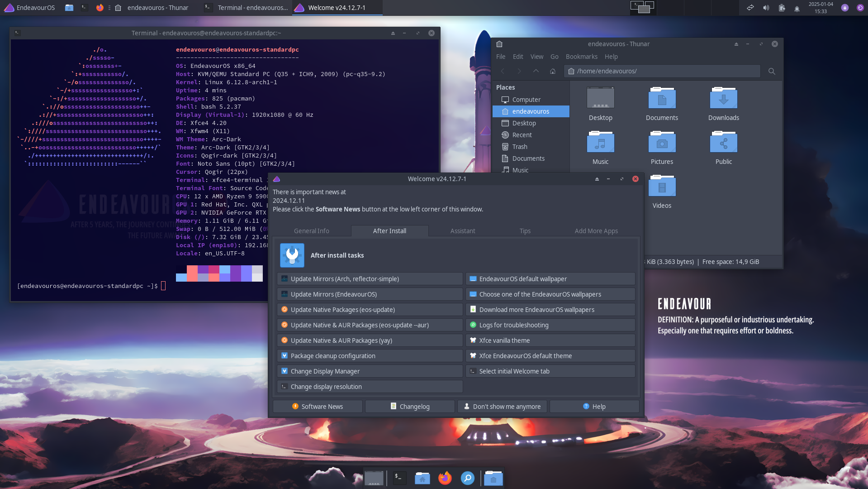Open the Music folder icon in Thunar

600,142
